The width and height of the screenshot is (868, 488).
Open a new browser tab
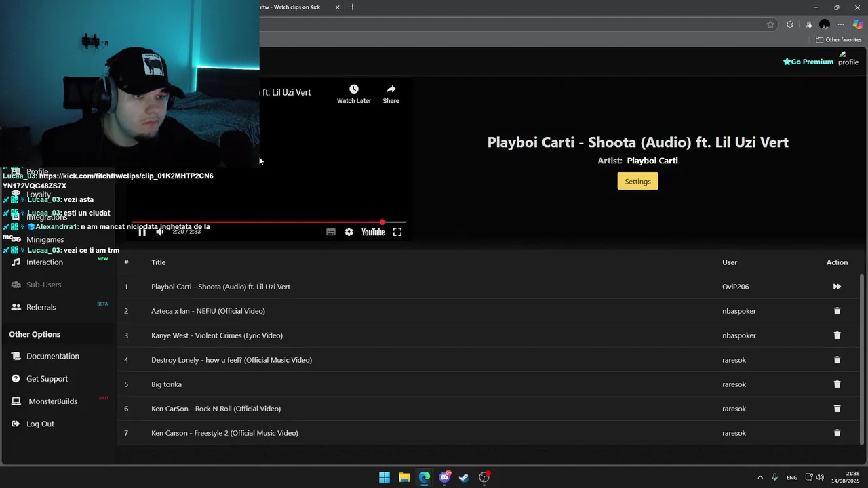click(x=352, y=7)
